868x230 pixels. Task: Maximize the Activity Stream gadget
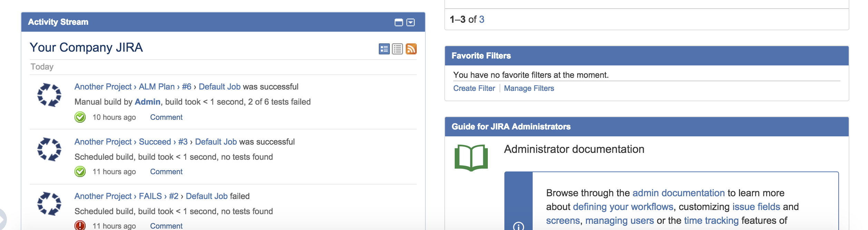398,22
